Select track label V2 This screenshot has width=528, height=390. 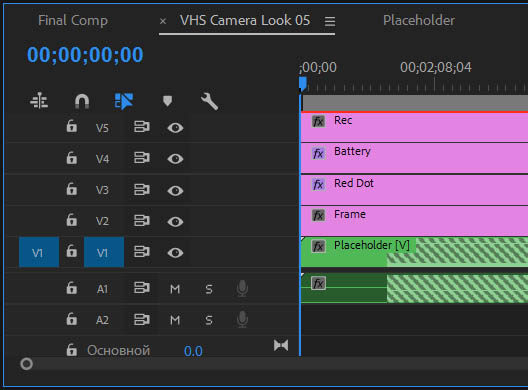(102, 221)
